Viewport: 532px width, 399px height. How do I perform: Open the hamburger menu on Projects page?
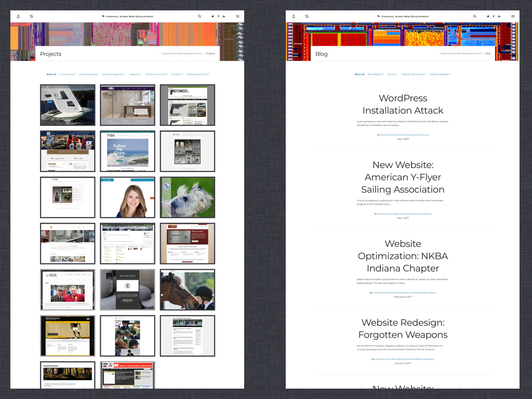tap(237, 16)
